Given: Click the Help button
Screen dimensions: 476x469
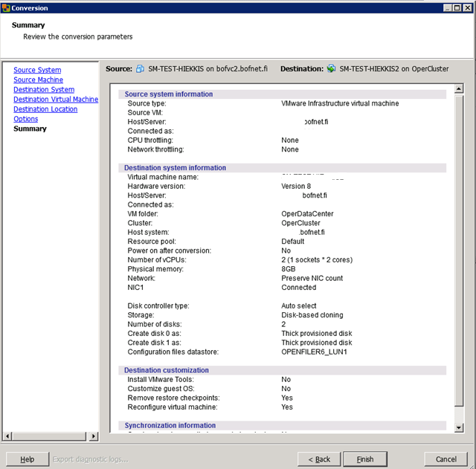Looking at the screenshot, I should click(x=28, y=459).
